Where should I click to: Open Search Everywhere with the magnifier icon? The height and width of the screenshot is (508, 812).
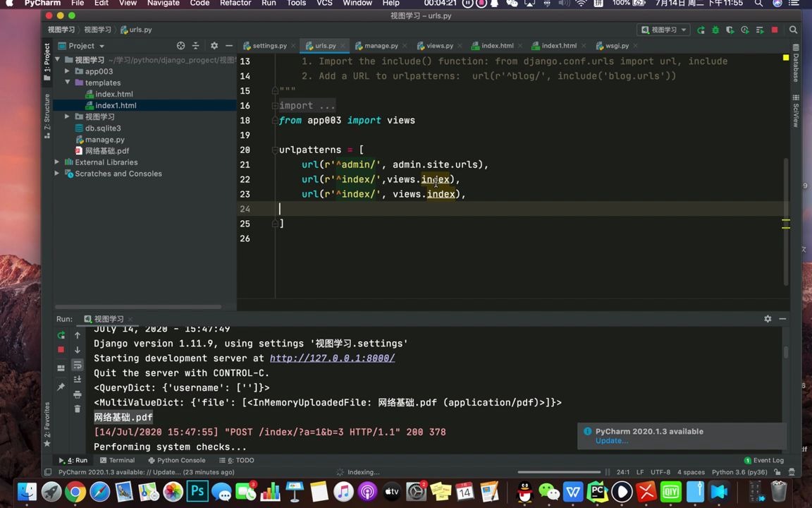(x=794, y=30)
